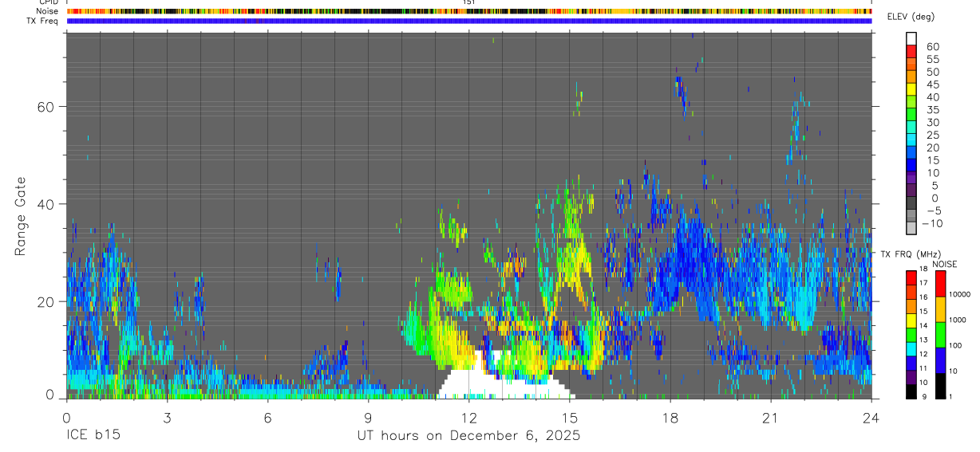980x452 pixels.
Task: Select the red 17–18 TX FRQ segment
Action: [x=911, y=277]
